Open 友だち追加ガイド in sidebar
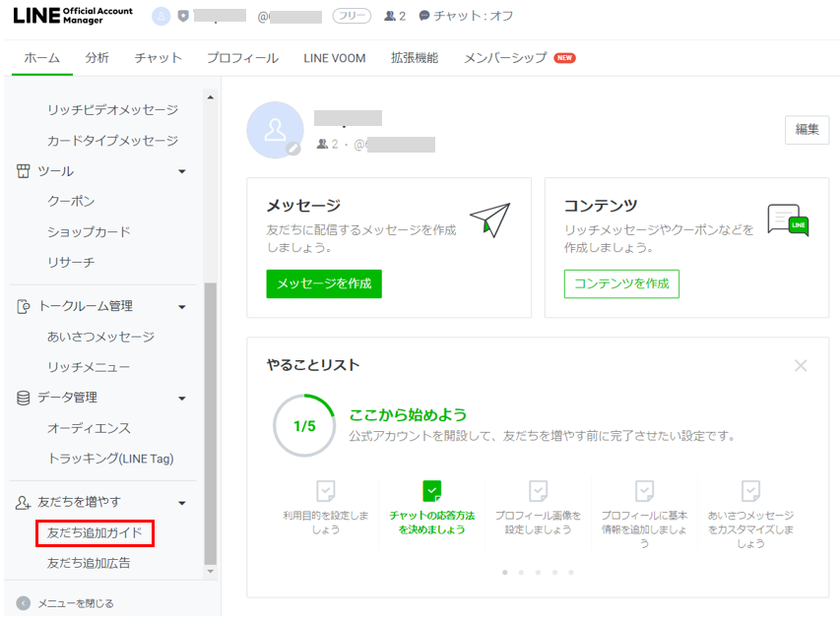Viewport: 840px width, 620px height. point(96,533)
